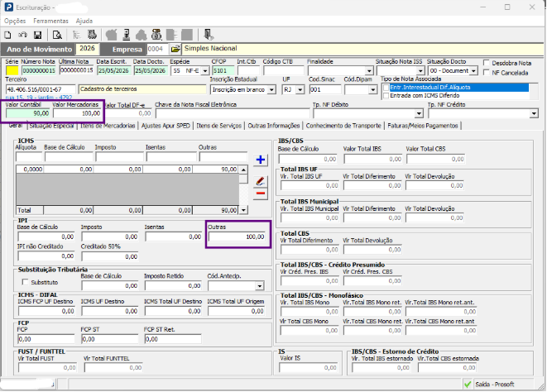
Task: Click the floppy disk save icon
Action: pos(38,35)
